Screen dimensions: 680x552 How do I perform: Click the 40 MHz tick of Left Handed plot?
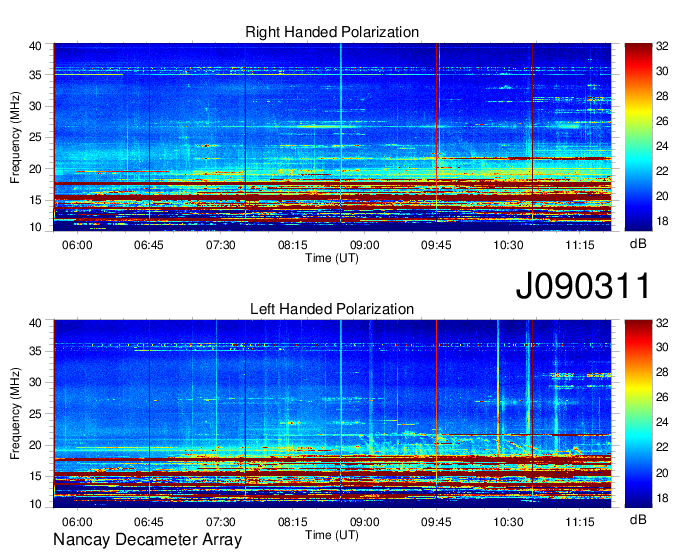pyautogui.click(x=35, y=323)
